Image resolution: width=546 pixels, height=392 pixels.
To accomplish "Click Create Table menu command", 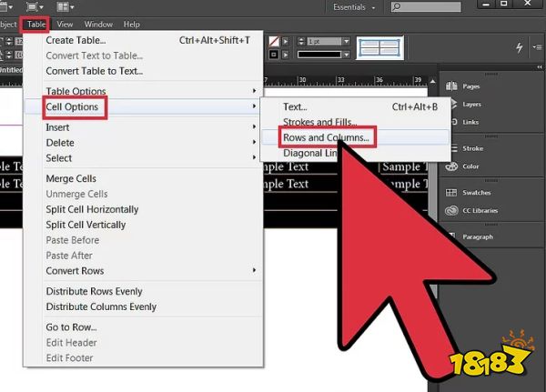I will (x=76, y=40).
